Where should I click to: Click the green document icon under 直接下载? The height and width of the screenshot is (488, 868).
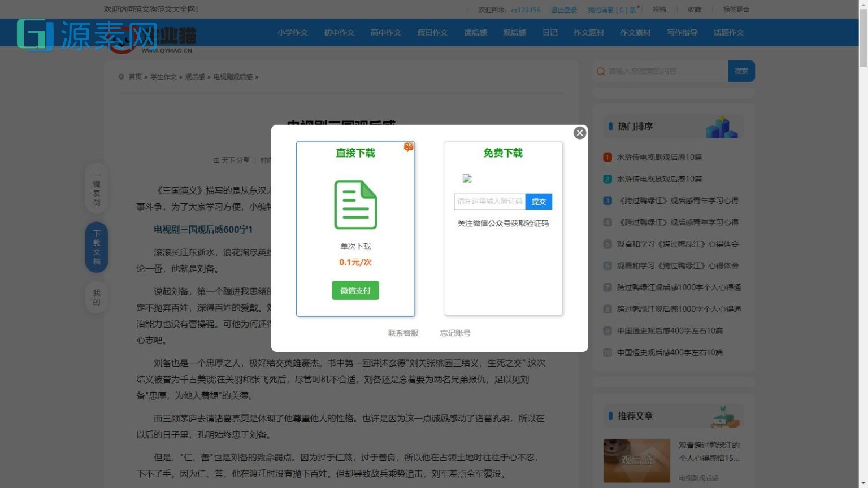355,205
